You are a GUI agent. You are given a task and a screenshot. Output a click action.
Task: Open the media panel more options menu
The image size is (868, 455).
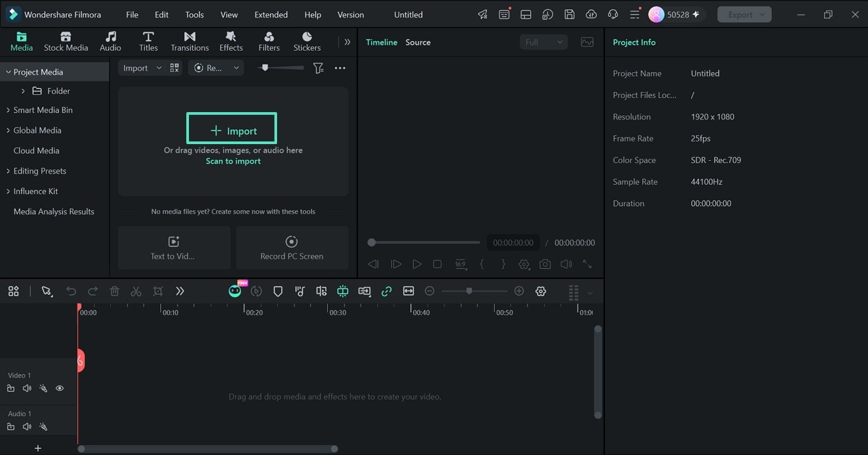(x=340, y=68)
